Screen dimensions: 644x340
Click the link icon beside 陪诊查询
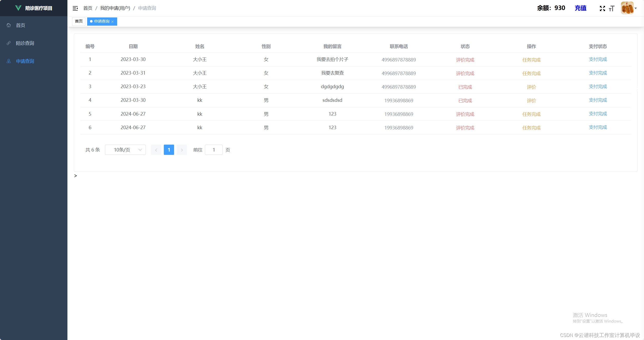[x=9, y=43]
